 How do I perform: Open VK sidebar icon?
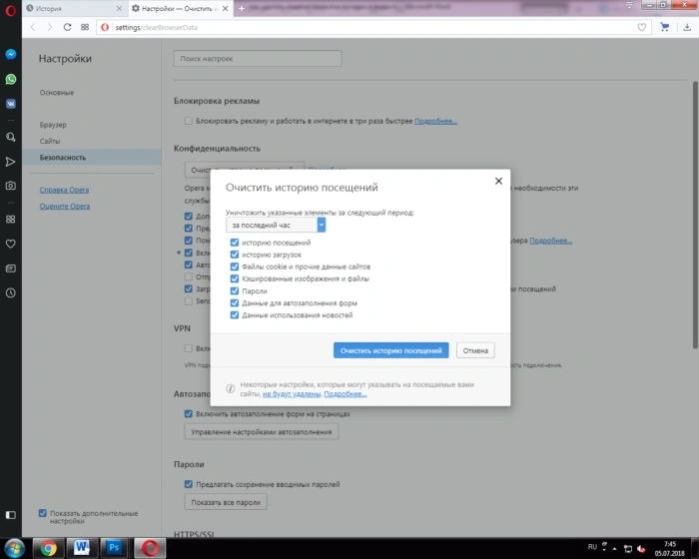pos(11,104)
